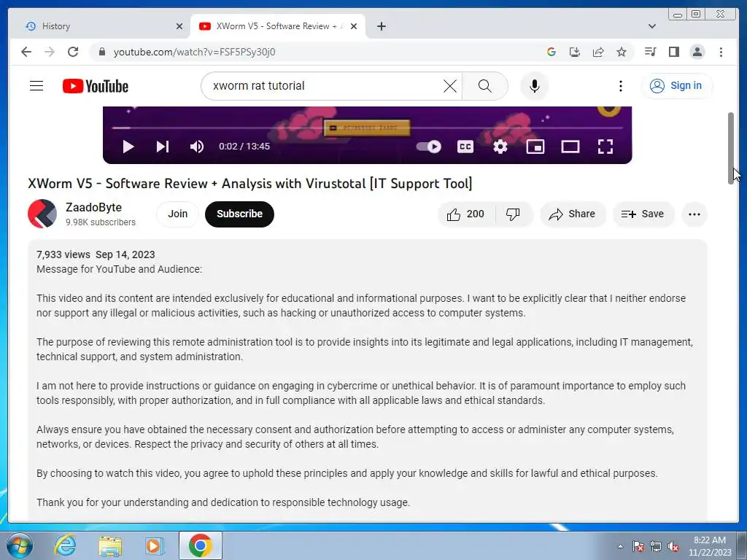This screenshot has height=560, width=747.
Task: Save video to playlist
Action: (x=643, y=214)
